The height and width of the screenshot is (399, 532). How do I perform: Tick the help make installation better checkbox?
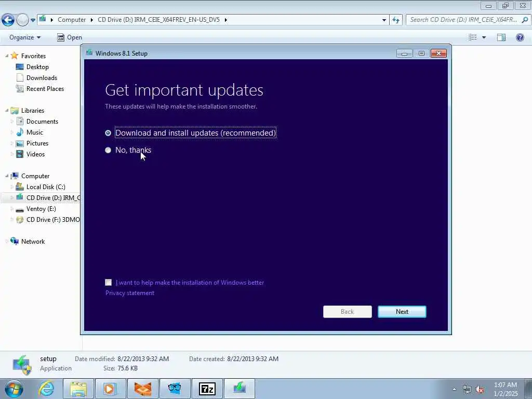(108, 282)
